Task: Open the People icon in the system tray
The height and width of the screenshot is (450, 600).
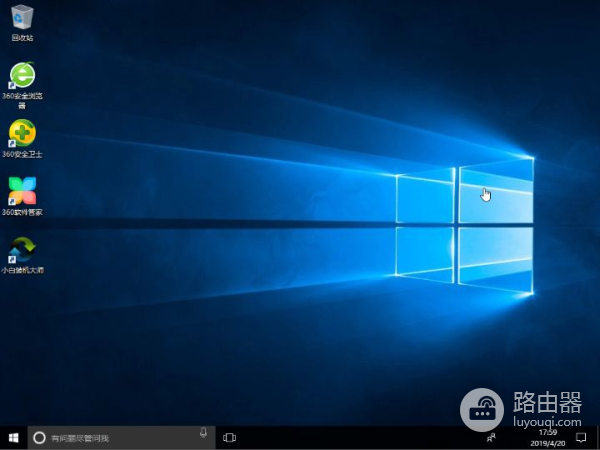Action: coord(491,438)
